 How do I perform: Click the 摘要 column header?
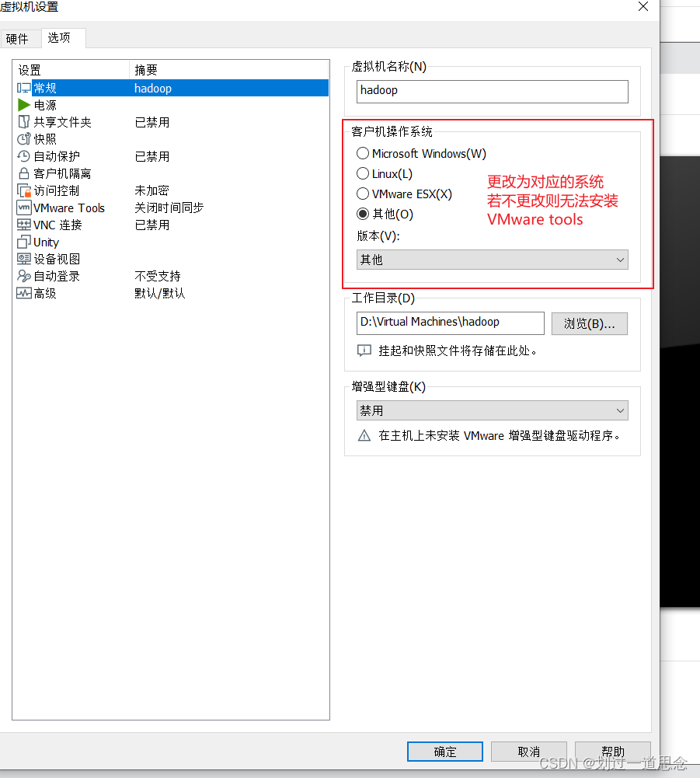click(x=229, y=70)
